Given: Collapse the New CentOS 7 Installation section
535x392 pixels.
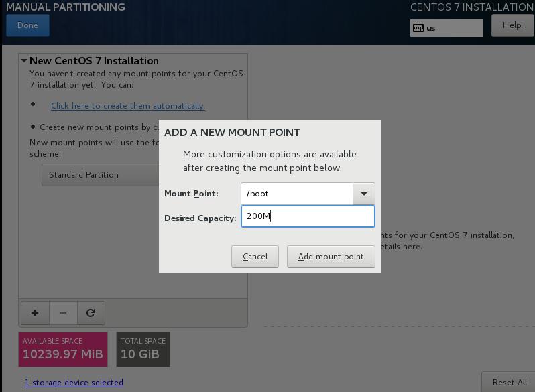Looking at the screenshot, I should 24,61.
